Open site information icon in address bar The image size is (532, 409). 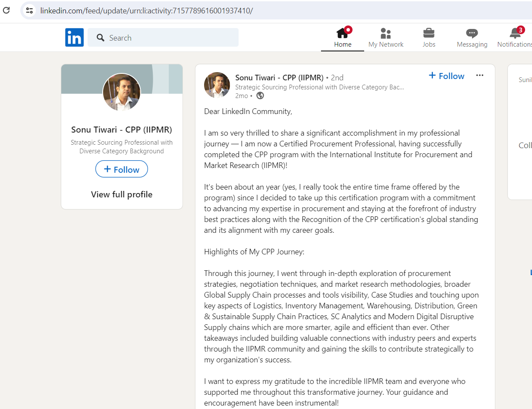point(29,10)
